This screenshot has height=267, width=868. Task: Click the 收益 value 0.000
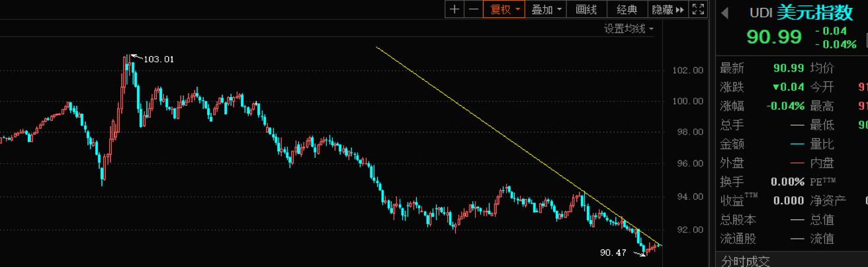789,201
